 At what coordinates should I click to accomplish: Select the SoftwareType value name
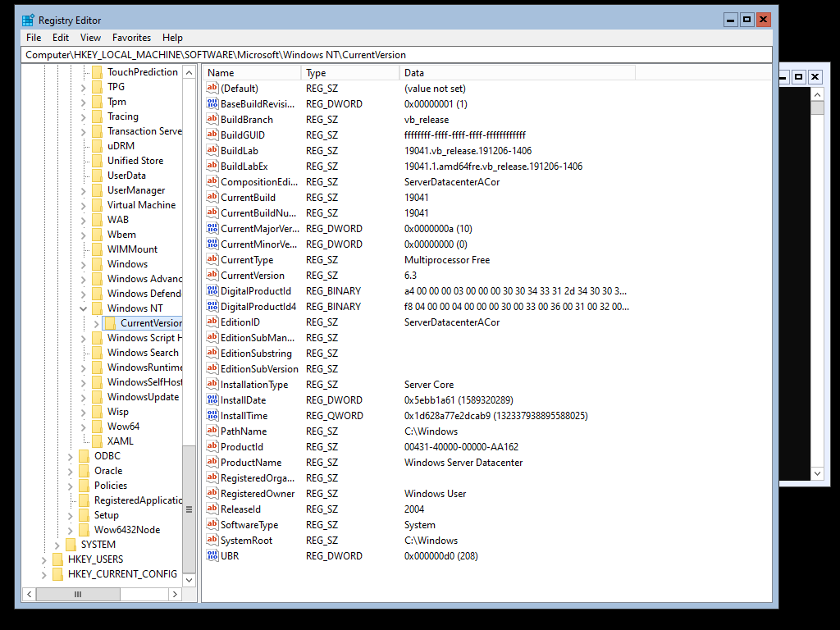click(x=249, y=525)
